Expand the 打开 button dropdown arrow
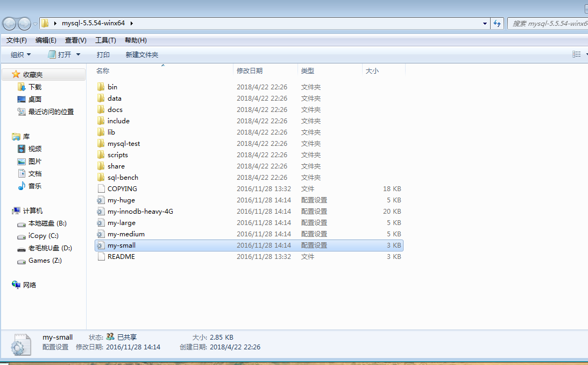Viewport: 588px width, 365px height. pyautogui.click(x=79, y=55)
